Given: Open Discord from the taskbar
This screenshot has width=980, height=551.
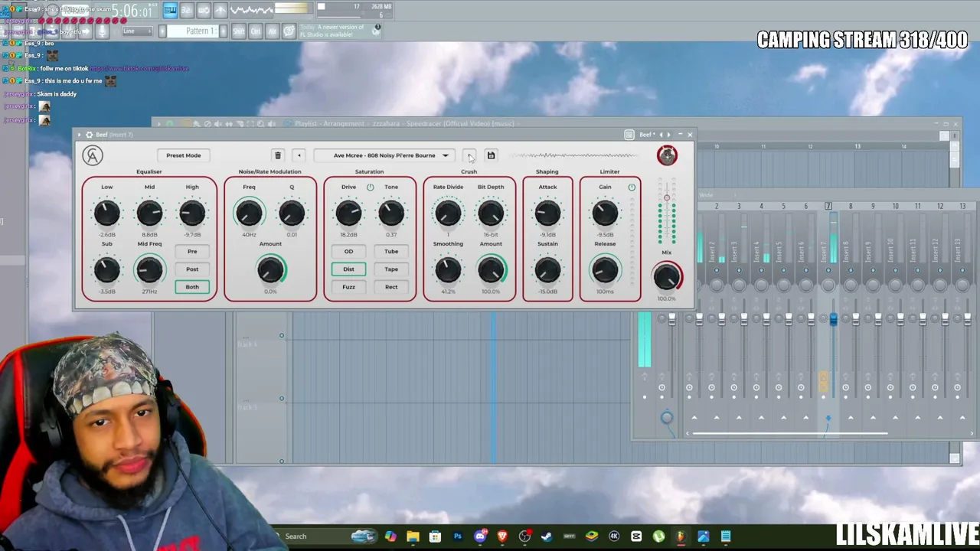Looking at the screenshot, I should coord(480,536).
